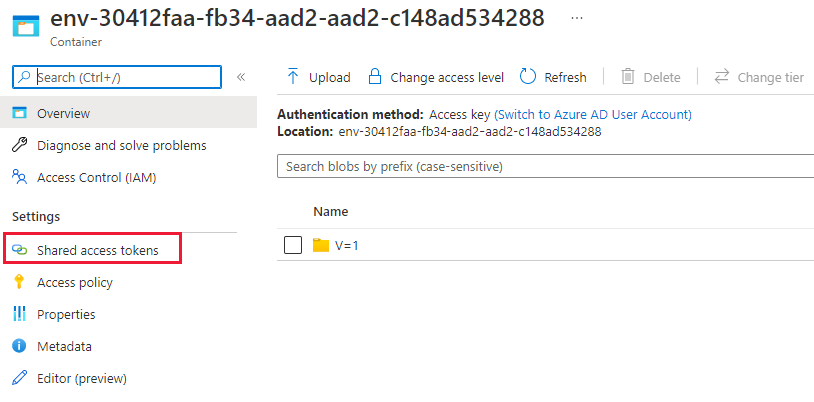Click the Change tier arrows icon

click(x=721, y=77)
